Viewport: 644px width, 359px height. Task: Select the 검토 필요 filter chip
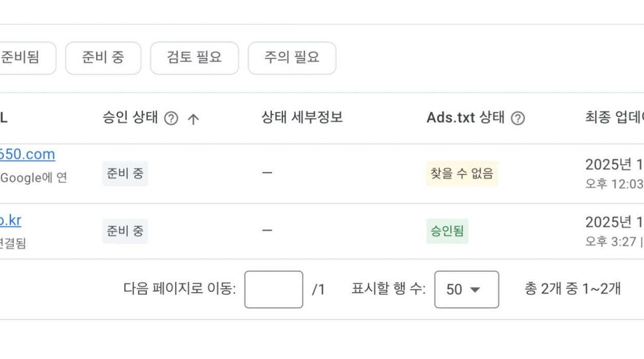click(194, 58)
